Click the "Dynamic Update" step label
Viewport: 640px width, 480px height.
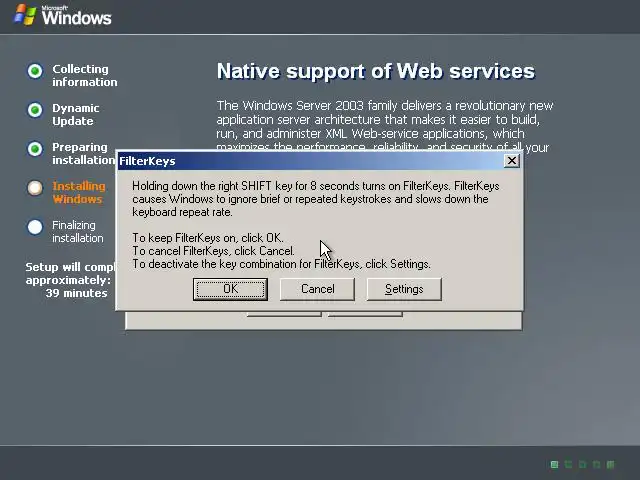pyautogui.click(x=76, y=115)
